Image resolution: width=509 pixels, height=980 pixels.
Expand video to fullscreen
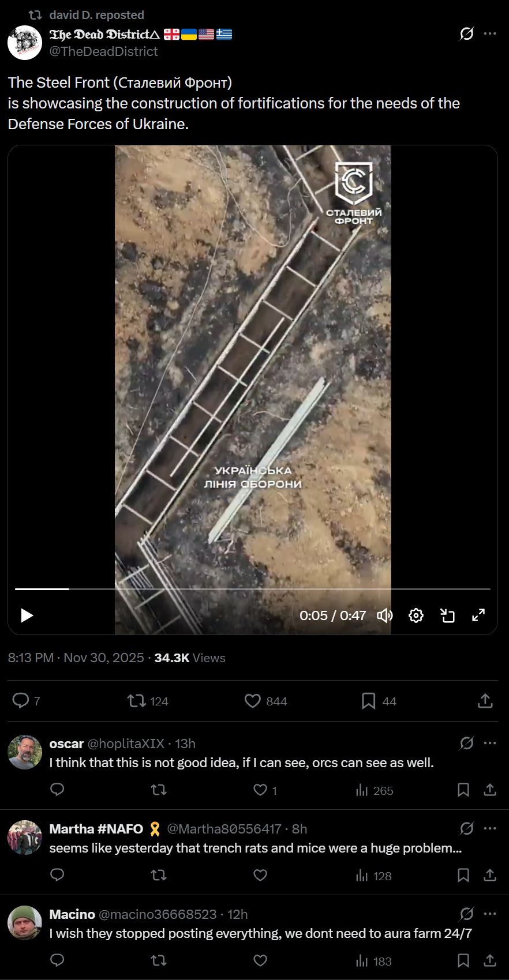tap(478, 615)
